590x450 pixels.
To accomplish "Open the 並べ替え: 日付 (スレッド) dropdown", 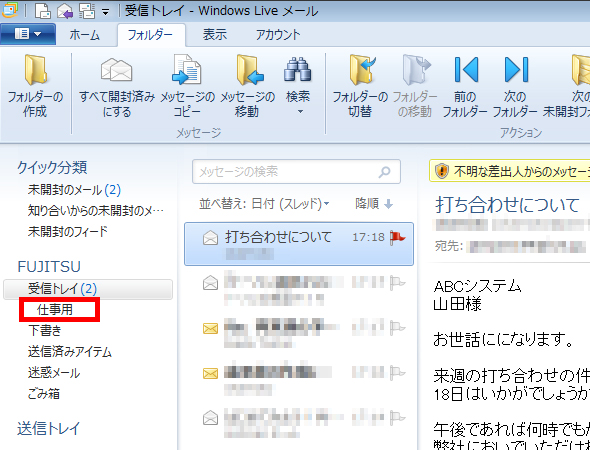I will point(264,204).
